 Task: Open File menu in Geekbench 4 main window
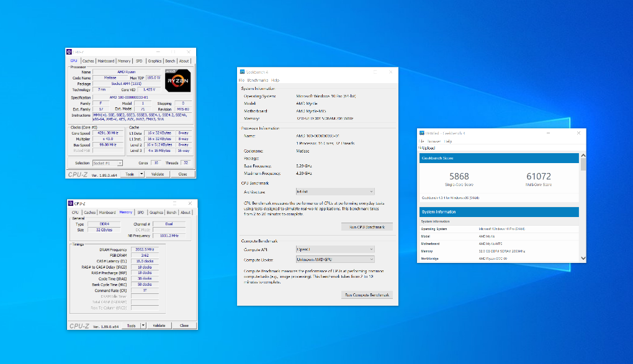point(241,81)
